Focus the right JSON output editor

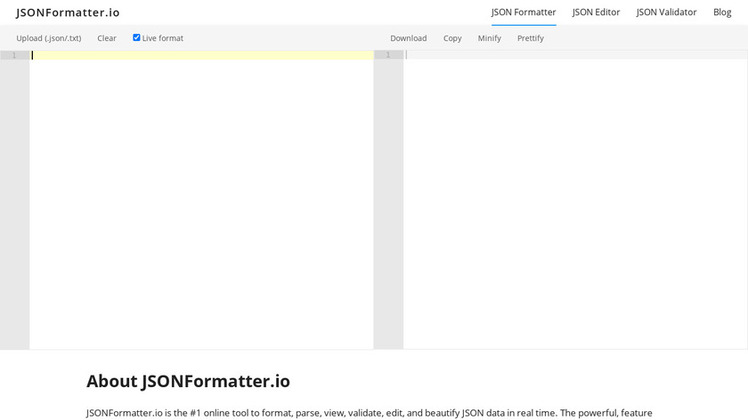575,200
